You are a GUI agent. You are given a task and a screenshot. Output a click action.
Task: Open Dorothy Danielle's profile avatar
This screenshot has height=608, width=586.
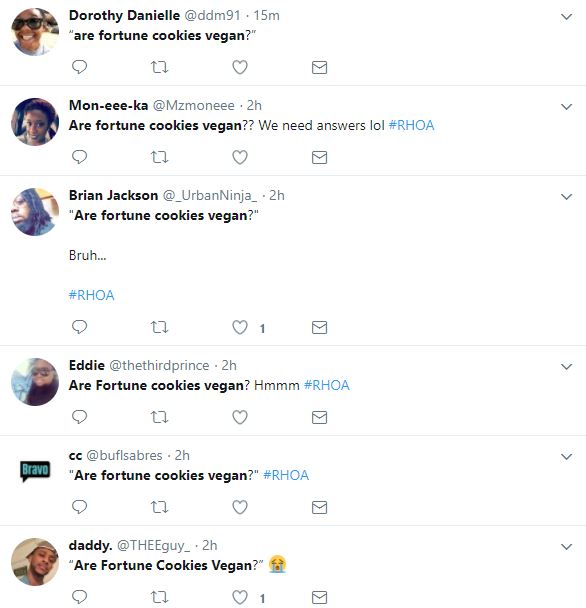pos(35,32)
